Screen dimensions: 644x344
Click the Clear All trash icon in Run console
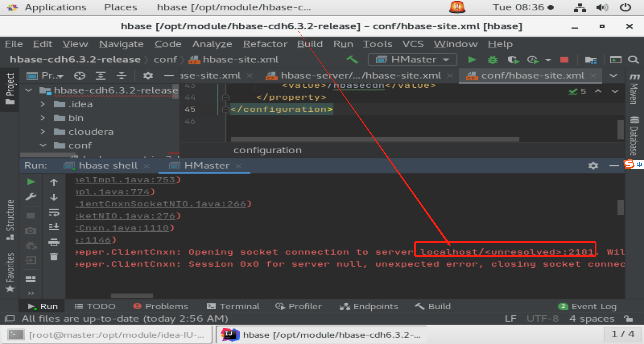(x=54, y=257)
